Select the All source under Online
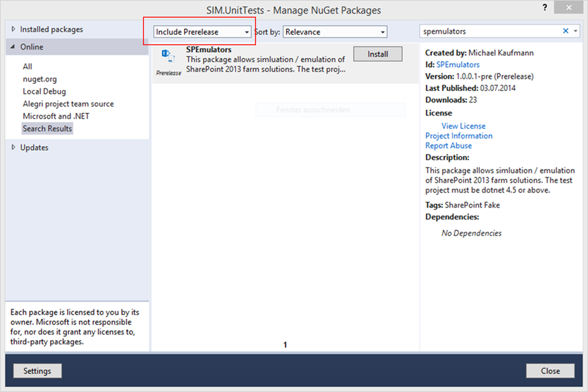This screenshot has width=588, height=392. (27, 67)
